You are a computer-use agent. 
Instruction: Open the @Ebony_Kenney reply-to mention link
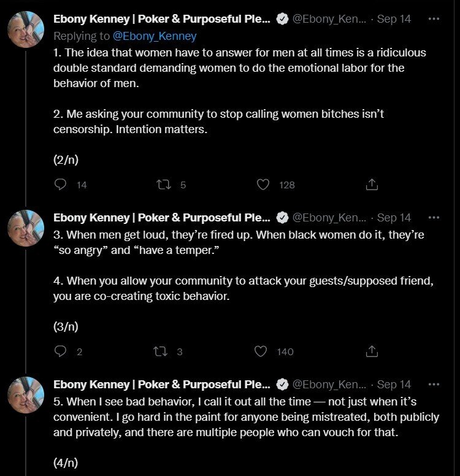[x=155, y=36]
